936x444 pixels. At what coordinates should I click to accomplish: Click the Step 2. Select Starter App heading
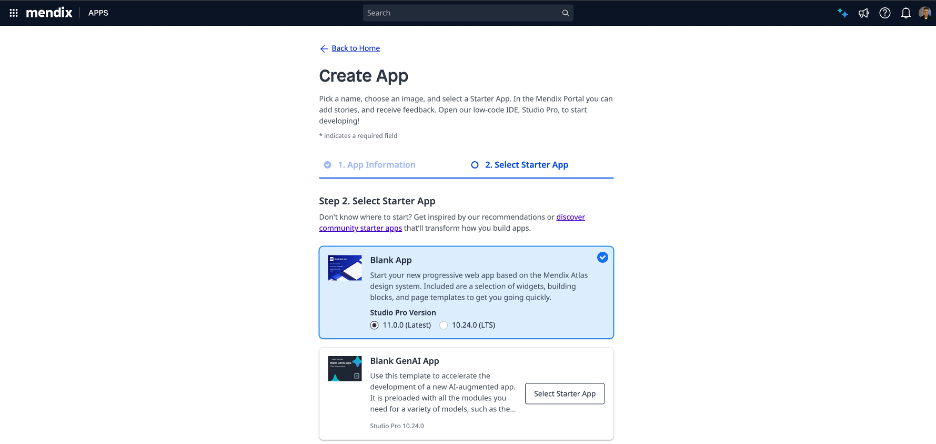click(x=377, y=201)
